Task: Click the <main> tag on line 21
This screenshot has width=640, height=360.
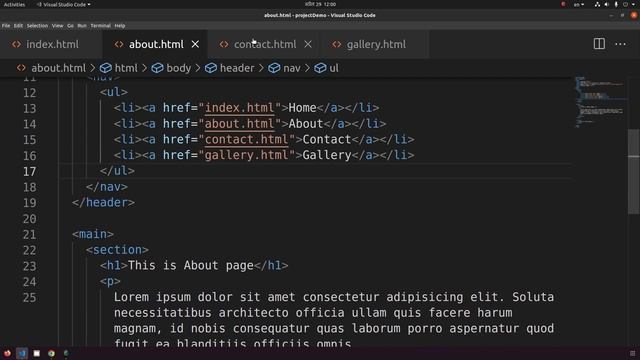Action: [93, 234]
